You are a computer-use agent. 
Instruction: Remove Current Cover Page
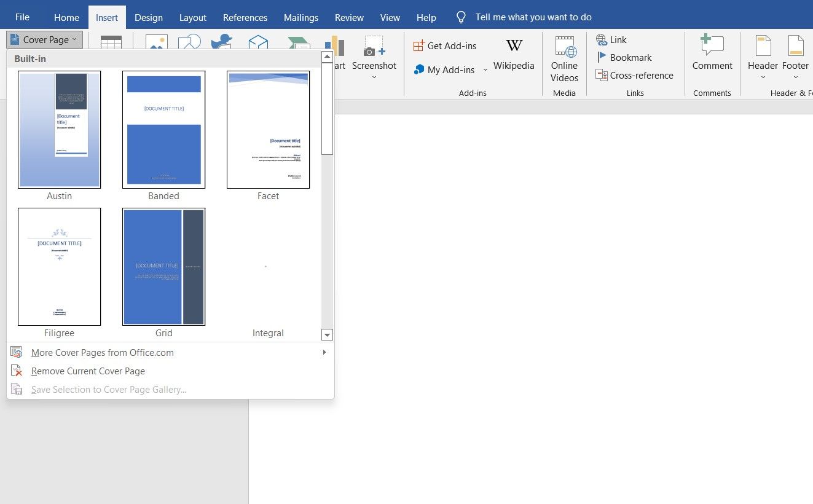coord(88,371)
